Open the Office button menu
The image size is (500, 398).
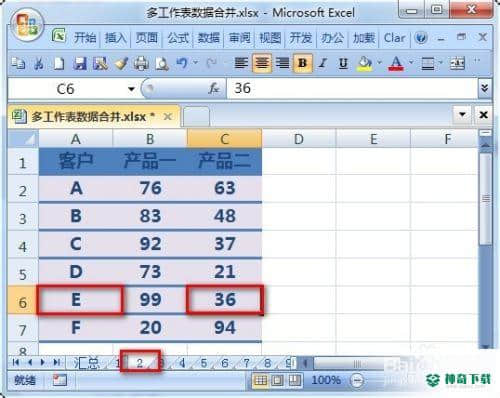(27, 26)
